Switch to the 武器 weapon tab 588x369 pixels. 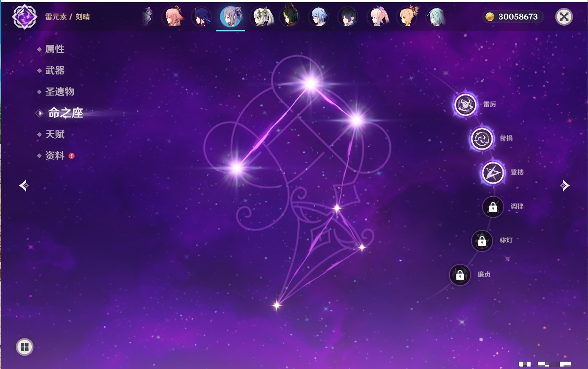point(55,71)
